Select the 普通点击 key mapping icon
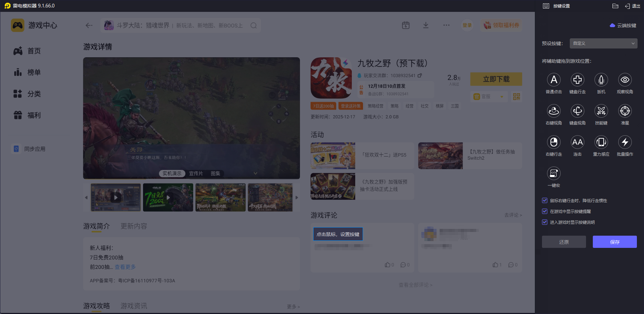The height and width of the screenshot is (314, 644). (x=554, y=80)
